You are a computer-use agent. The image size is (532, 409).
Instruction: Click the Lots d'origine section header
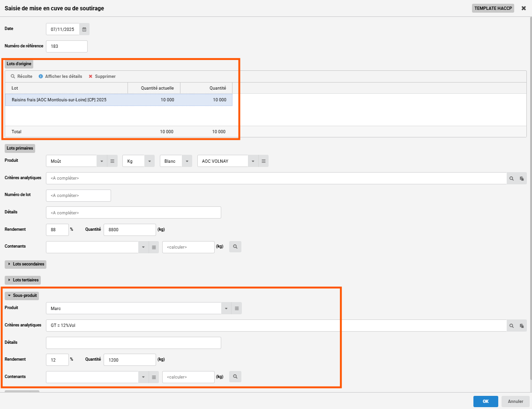point(19,64)
